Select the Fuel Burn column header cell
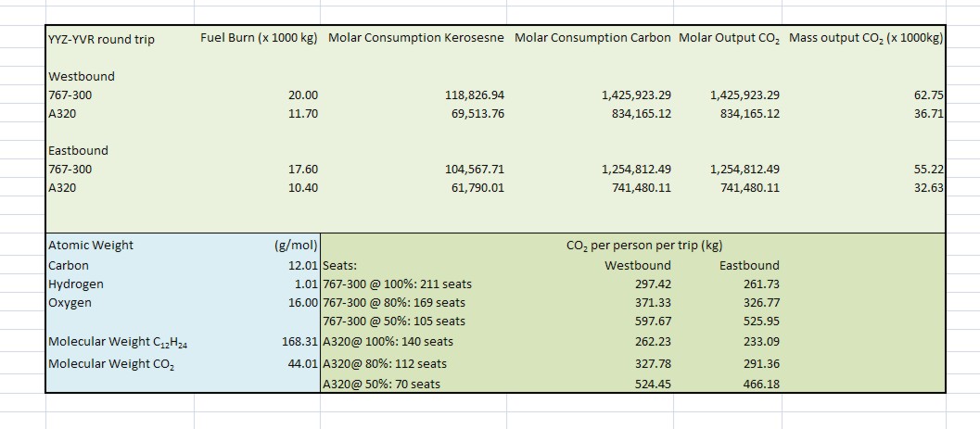 [x=260, y=39]
